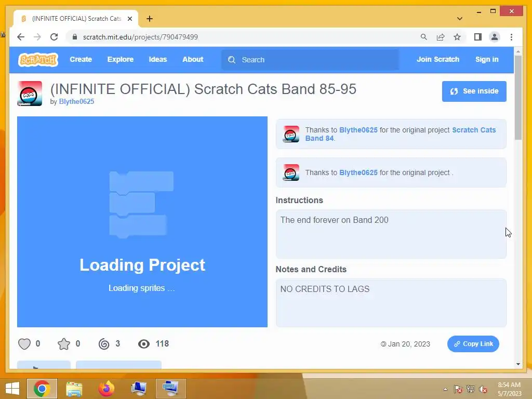Expand tab search chevron
The image size is (532, 399).
[460, 19]
